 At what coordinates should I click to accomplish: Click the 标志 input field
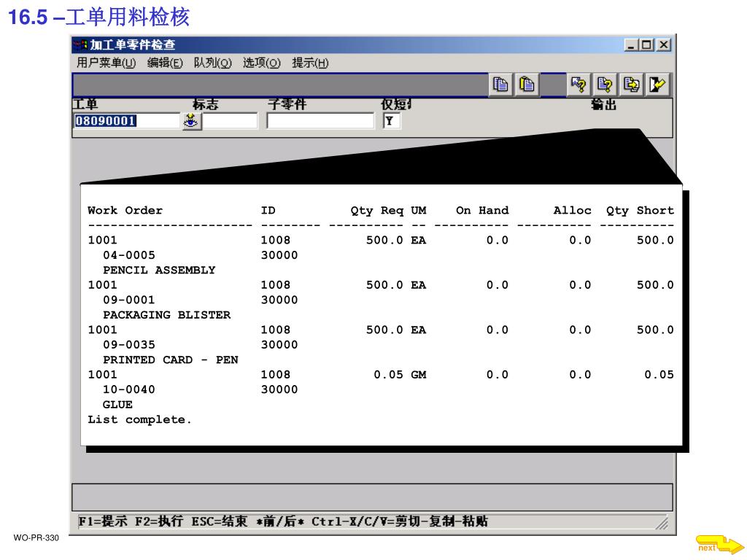point(230,121)
